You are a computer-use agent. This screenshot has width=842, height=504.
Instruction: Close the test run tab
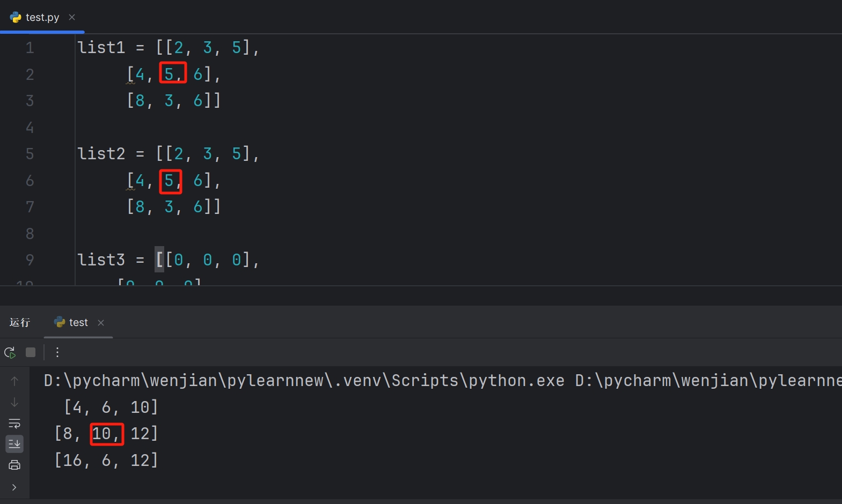click(101, 322)
